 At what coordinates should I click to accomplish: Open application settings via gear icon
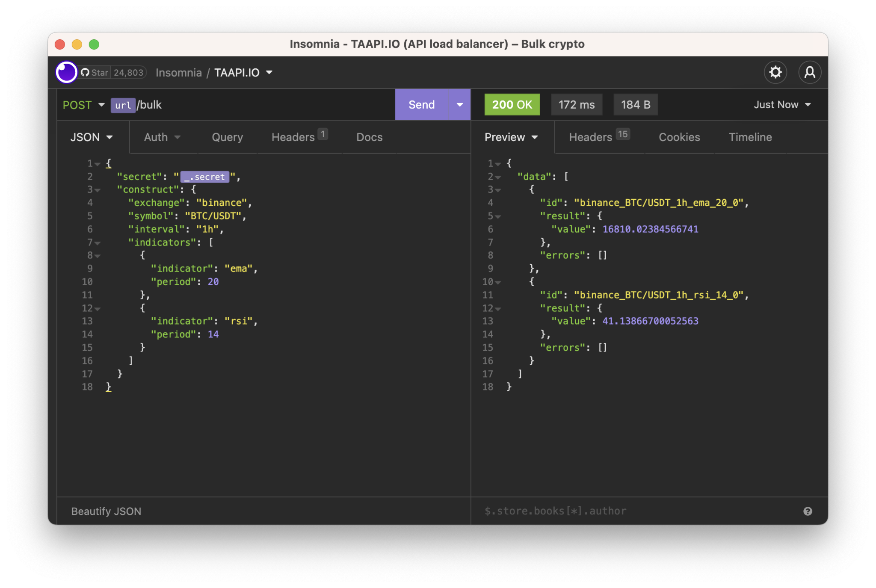pos(775,72)
